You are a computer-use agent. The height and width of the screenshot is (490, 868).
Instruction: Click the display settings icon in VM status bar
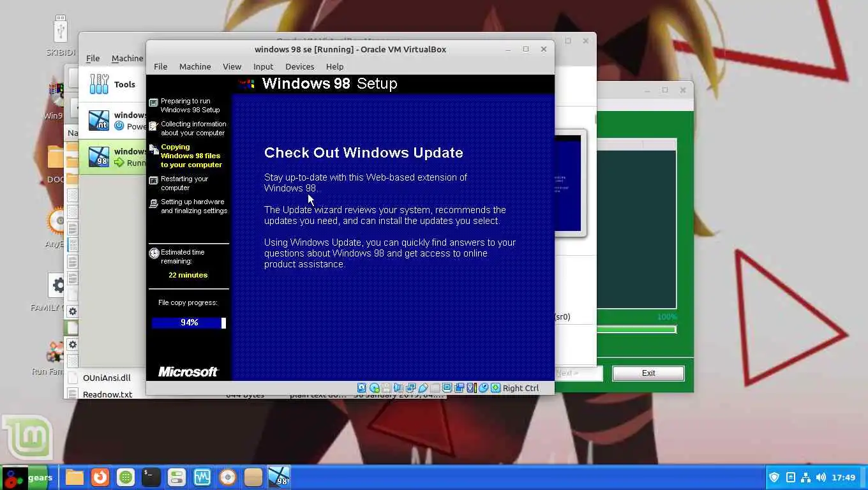point(447,388)
